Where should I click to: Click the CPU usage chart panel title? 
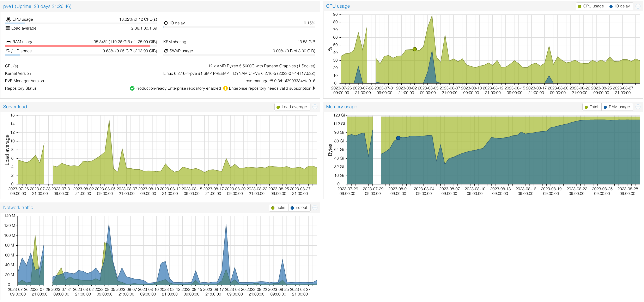point(338,6)
